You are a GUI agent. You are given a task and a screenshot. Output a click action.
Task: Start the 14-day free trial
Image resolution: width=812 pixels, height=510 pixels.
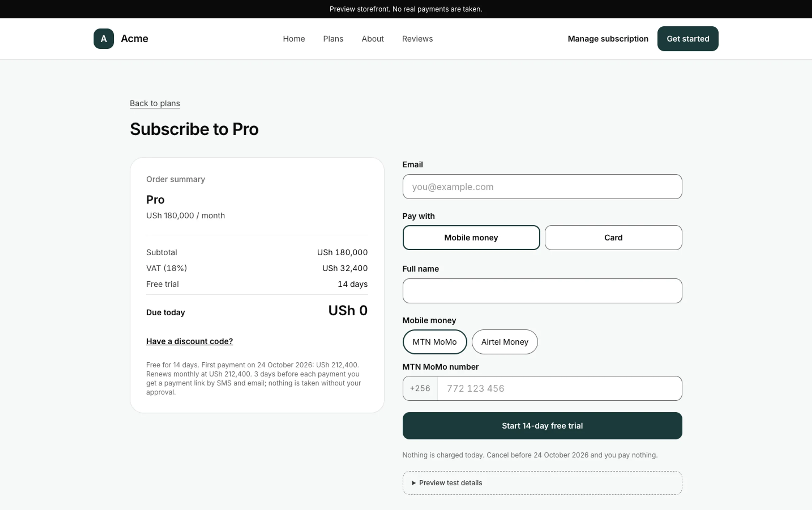pos(542,426)
